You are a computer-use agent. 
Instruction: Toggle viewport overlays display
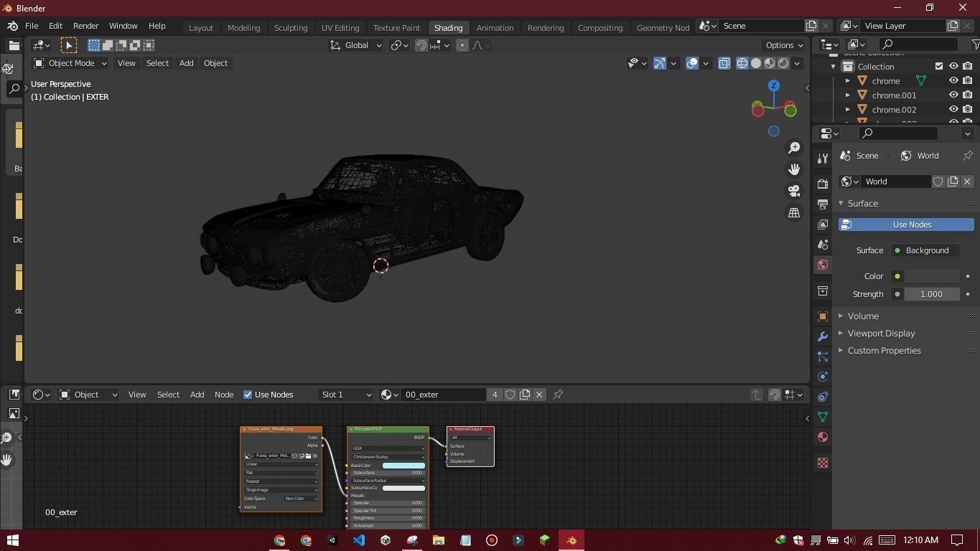click(x=692, y=63)
